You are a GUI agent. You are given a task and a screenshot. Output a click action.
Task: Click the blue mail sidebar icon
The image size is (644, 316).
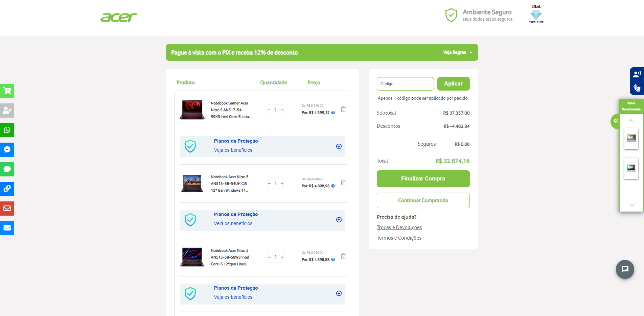pos(7,228)
